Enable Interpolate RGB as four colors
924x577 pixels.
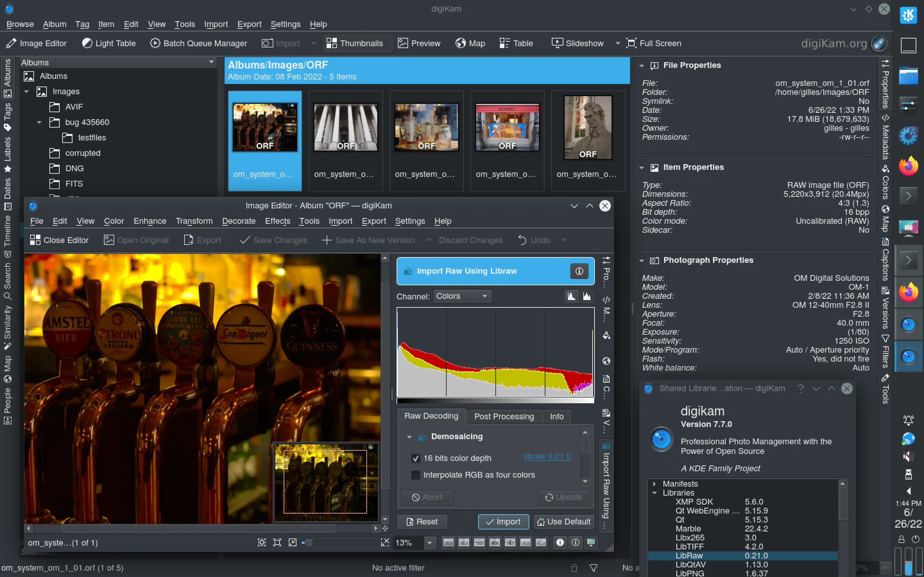pyautogui.click(x=415, y=475)
